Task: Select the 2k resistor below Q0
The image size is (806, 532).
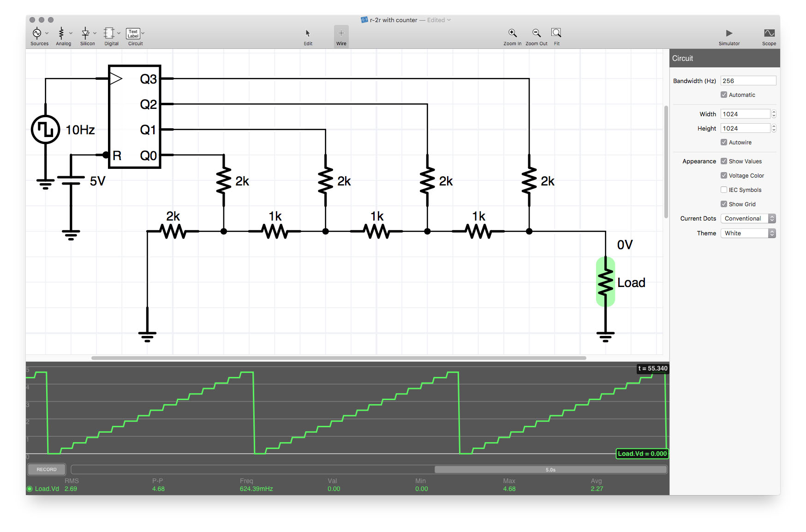Action: pyautogui.click(x=224, y=180)
